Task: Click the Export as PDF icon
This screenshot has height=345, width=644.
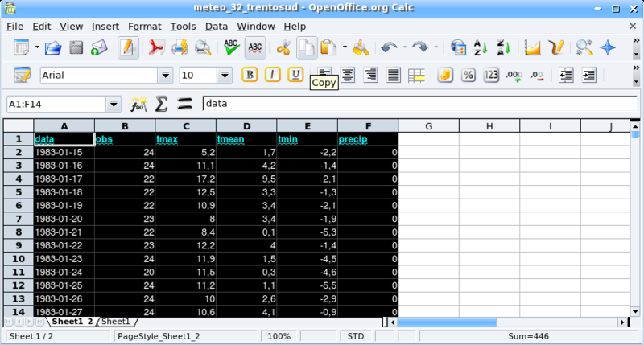Action: [156, 47]
